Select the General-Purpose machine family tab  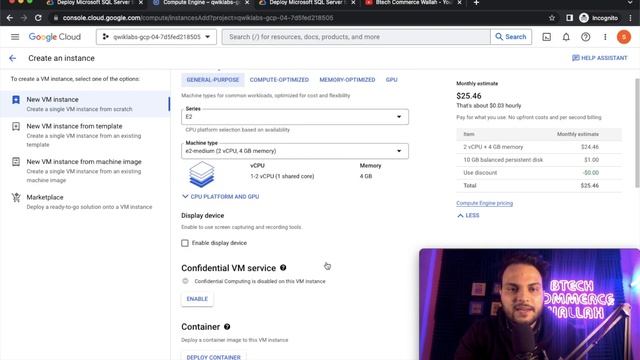[x=213, y=80]
